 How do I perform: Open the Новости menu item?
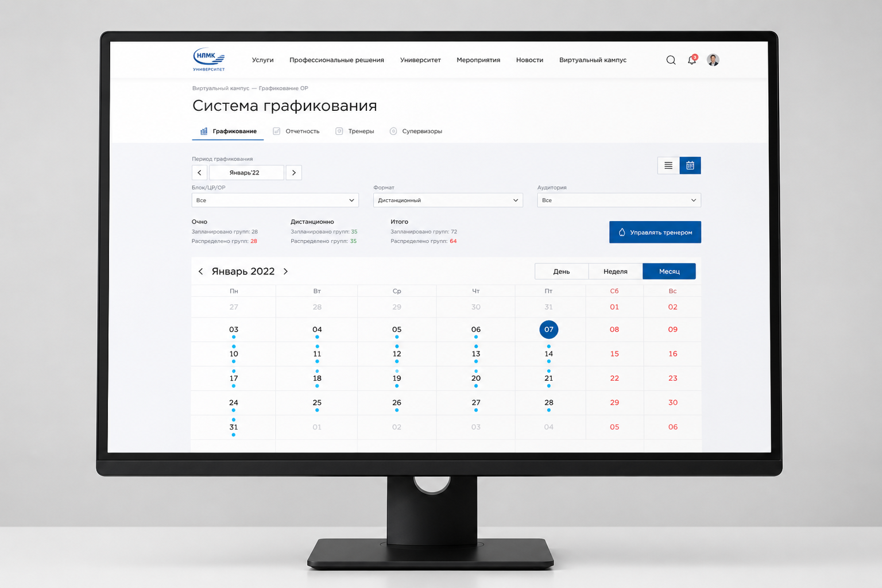click(x=529, y=60)
